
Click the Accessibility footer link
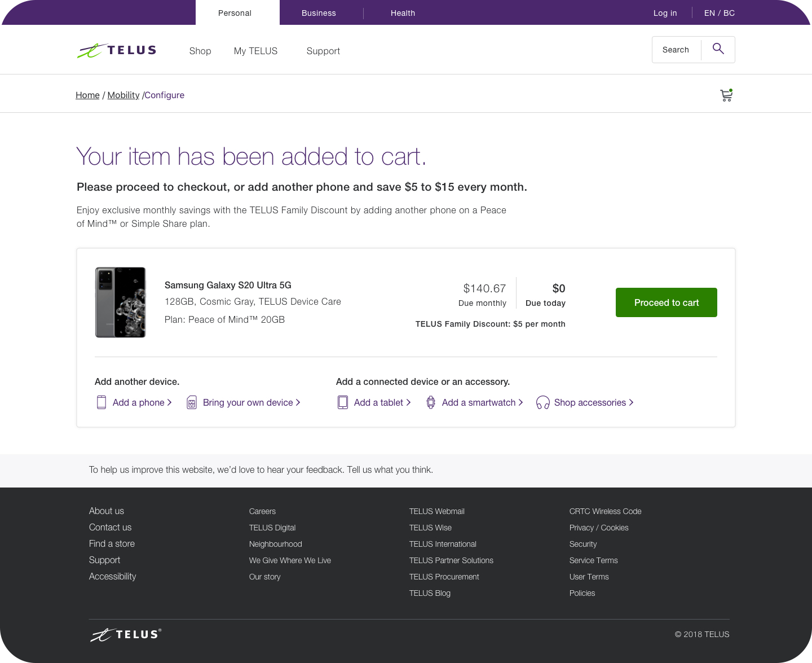[112, 576]
